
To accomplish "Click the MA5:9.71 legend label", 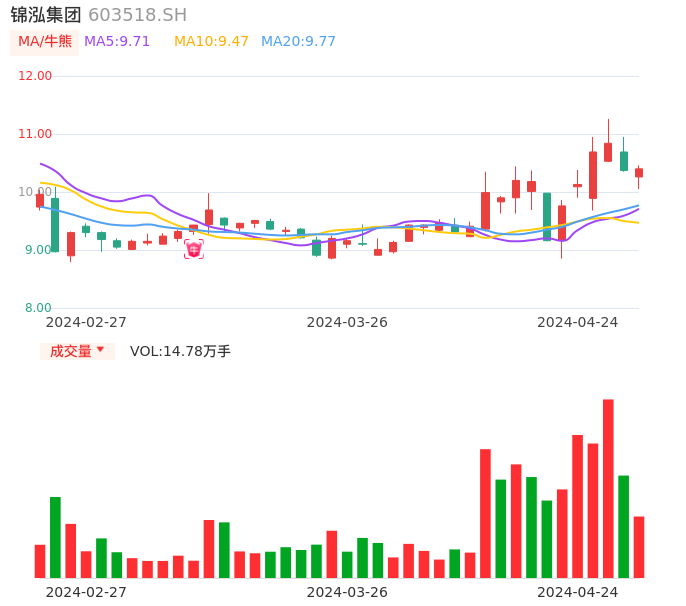I will (117, 42).
